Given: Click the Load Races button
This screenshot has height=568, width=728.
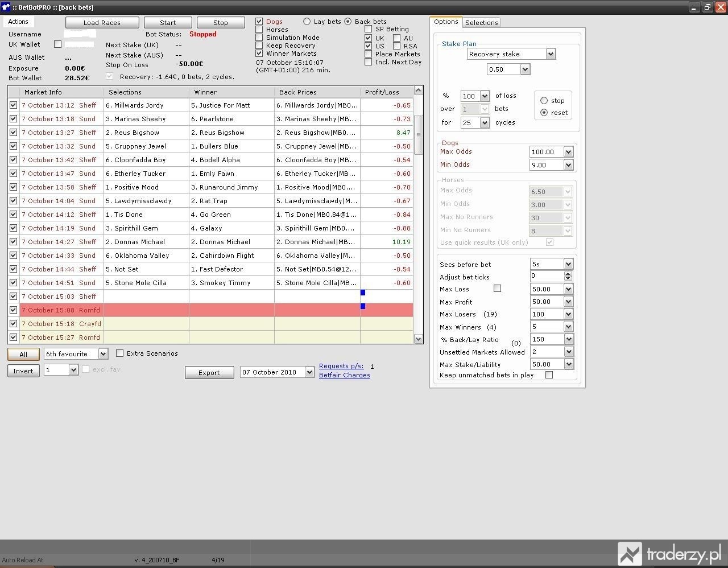Looking at the screenshot, I should click(x=102, y=23).
